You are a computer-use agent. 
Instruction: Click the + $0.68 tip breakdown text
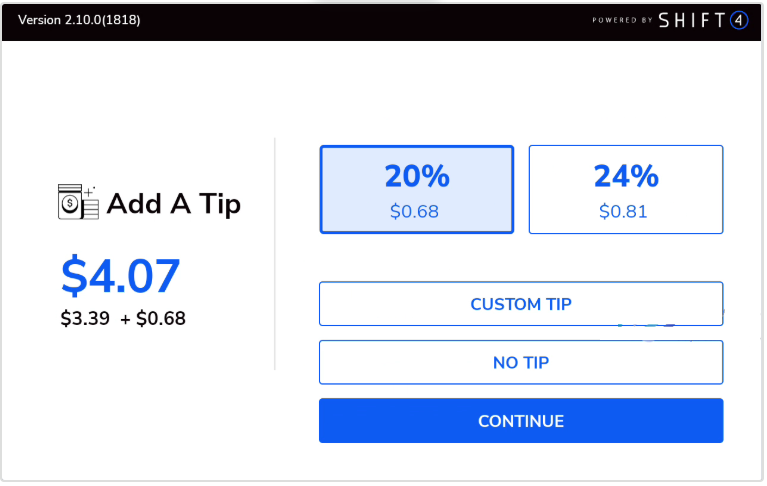tap(153, 319)
